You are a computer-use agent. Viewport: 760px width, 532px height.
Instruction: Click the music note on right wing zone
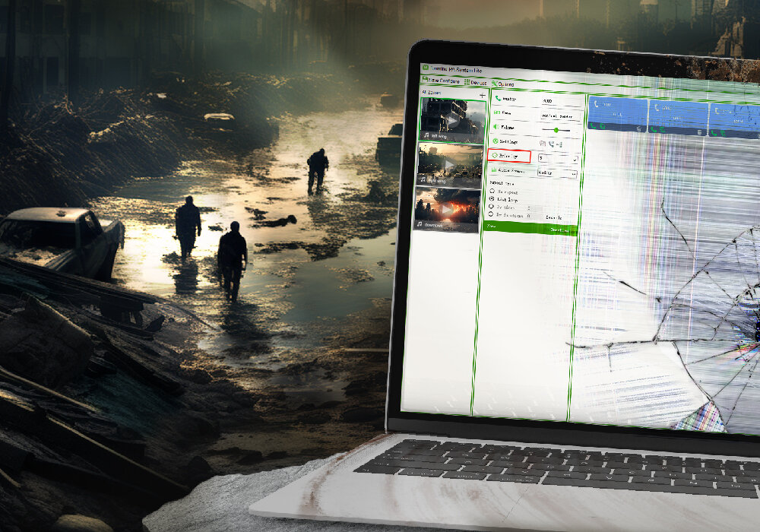[423, 180]
